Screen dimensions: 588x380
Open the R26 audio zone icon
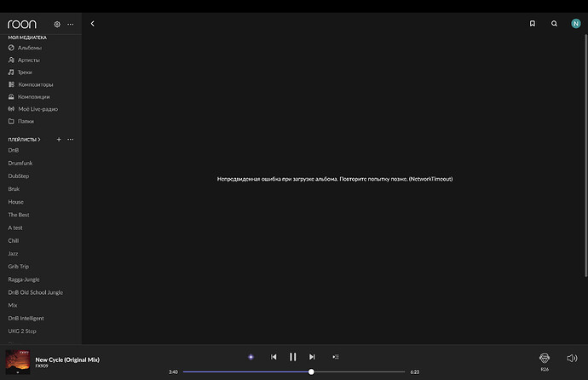pyautogui.click(x=545, y=358)
